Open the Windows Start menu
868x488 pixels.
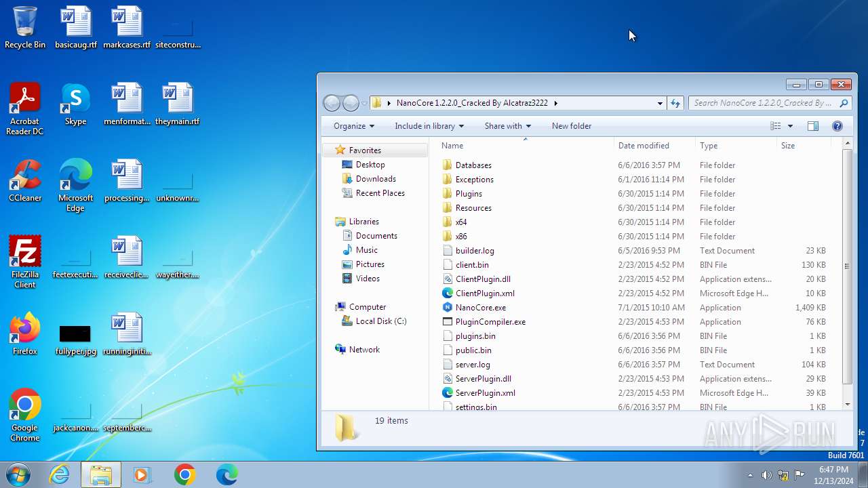18,474
